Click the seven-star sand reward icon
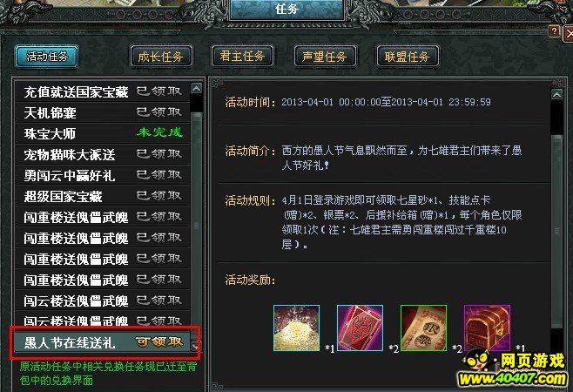Screen dimensions: 573x392 (x=296, y=328)
